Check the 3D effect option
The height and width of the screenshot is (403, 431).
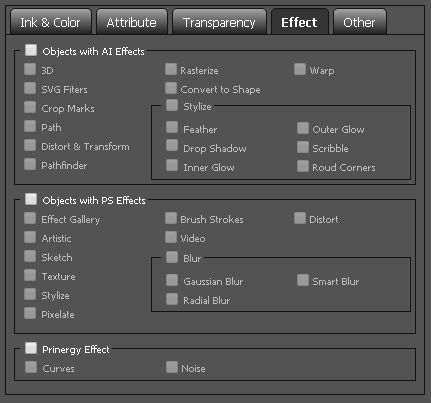click(30, 69)
